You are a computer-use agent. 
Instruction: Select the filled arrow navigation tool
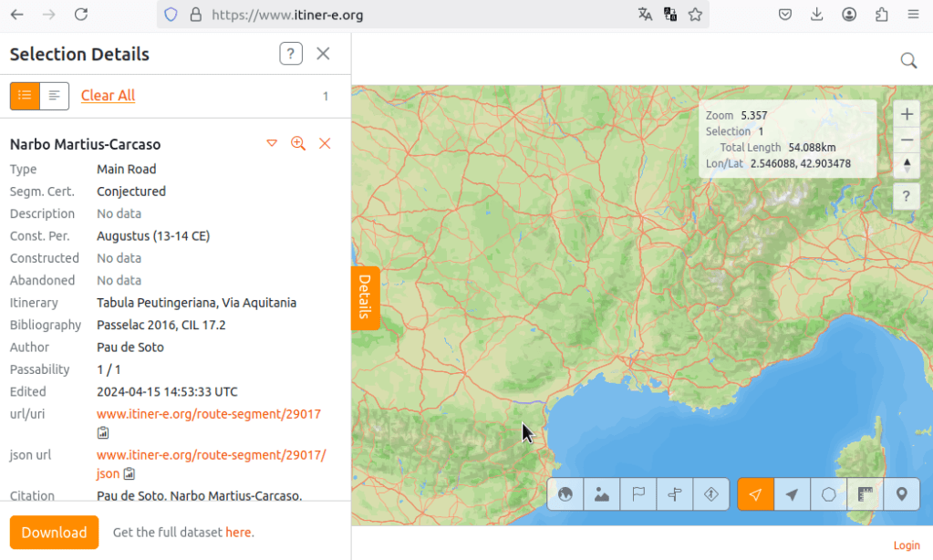(x=793, y=494)
